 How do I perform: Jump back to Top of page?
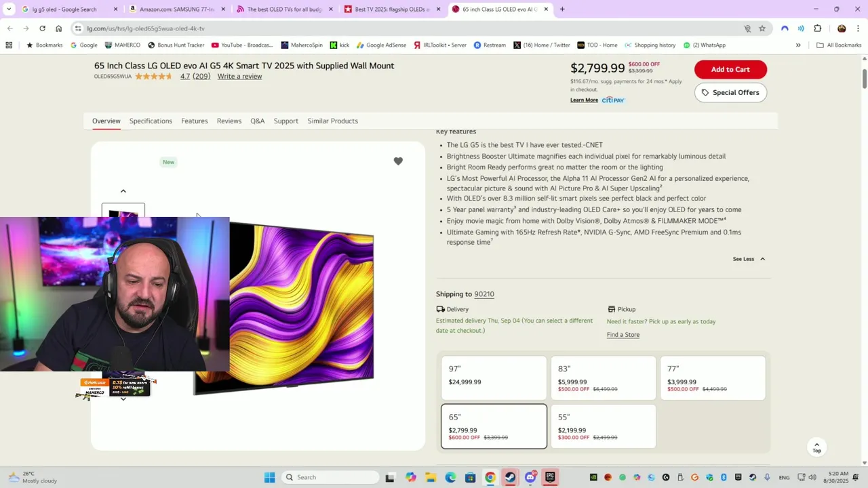tap(816, 447)
